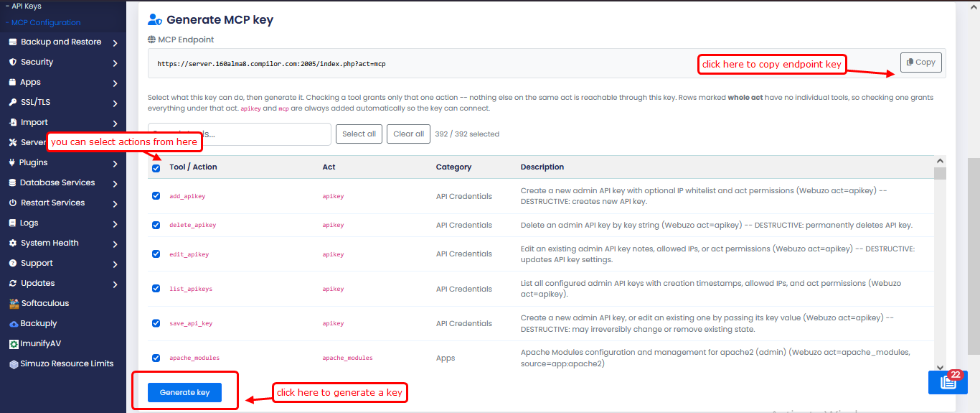This screenshot has width=980, height=413.
Task: Click the tools search input field
Action: [x=240, y=134]
